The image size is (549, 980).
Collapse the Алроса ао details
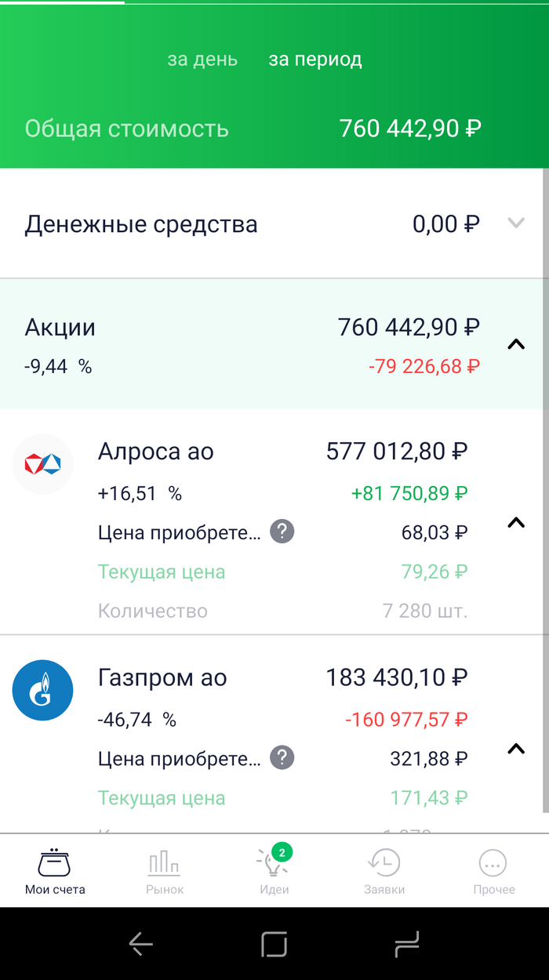515,522
